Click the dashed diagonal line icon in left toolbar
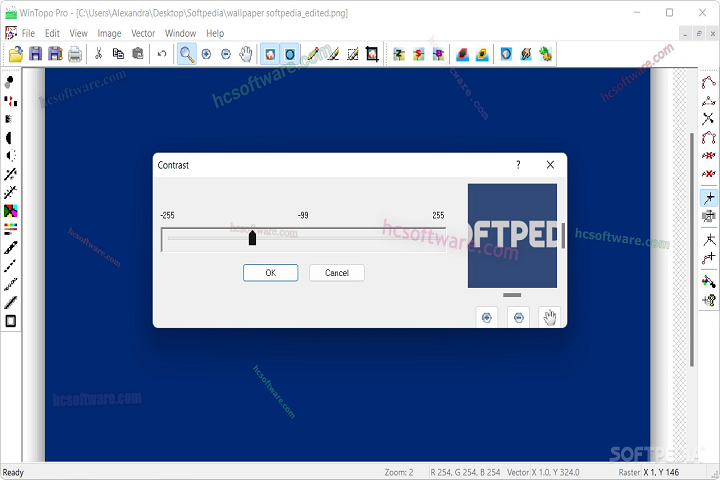 point(10,265)
